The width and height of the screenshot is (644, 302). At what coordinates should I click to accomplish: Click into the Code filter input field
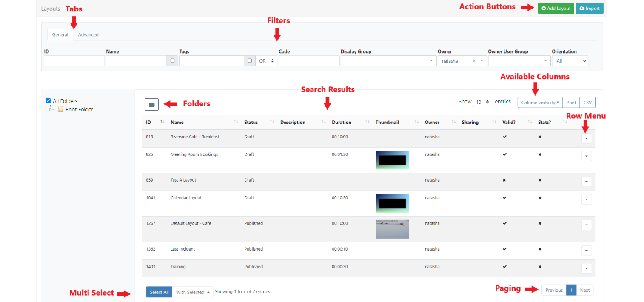pos(309,61)
